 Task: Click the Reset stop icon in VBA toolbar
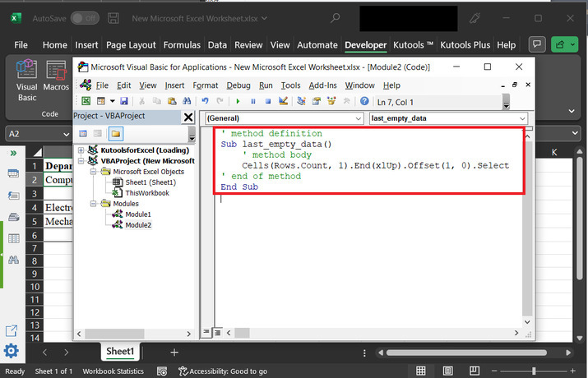[x=268, y=101]
